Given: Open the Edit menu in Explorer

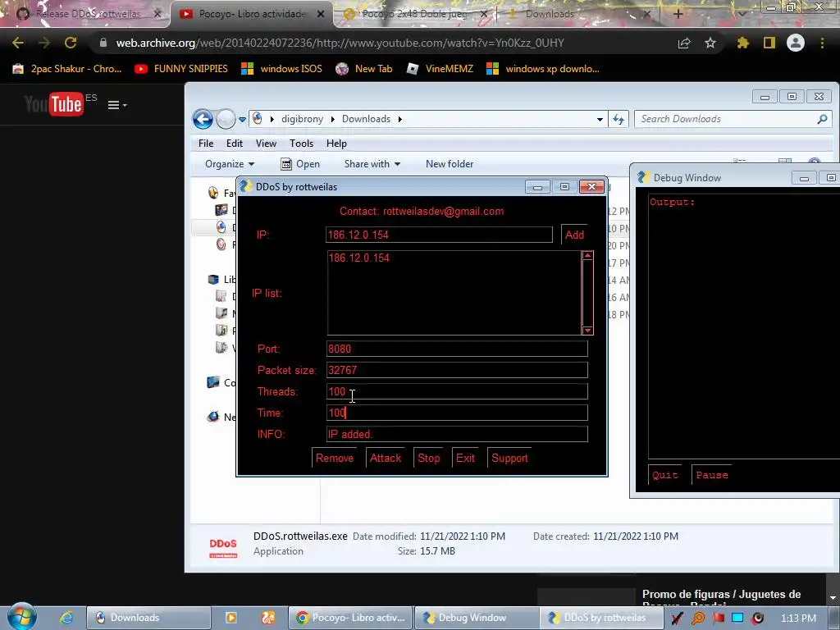Looking at the screenshot, I should pyautogui.click(x=234, y=143).
